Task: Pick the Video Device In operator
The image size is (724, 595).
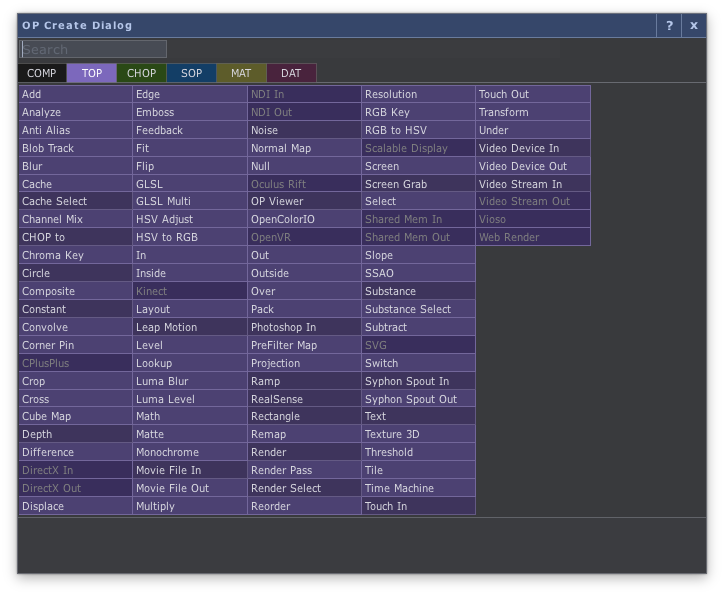Action: (533, 148)
